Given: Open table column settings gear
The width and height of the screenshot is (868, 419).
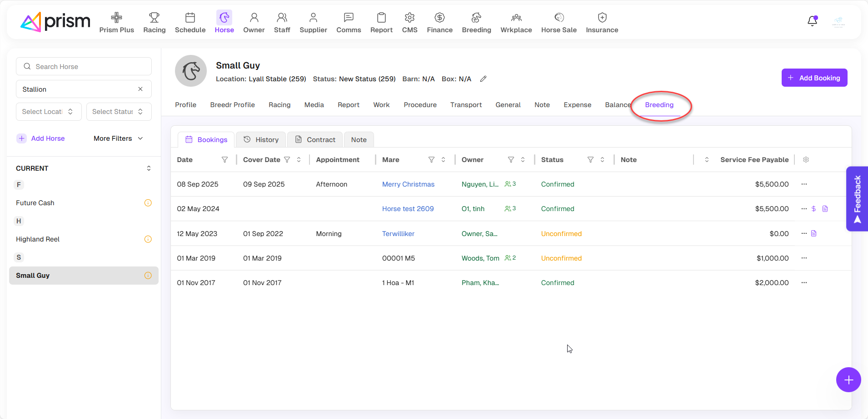Looking at the screenshot, I should tap(806, 160).
